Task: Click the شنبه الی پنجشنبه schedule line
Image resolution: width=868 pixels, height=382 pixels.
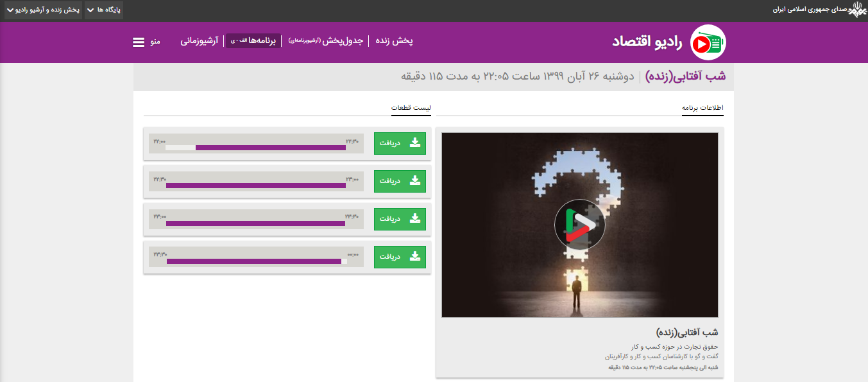Action: tap(663, 368)
